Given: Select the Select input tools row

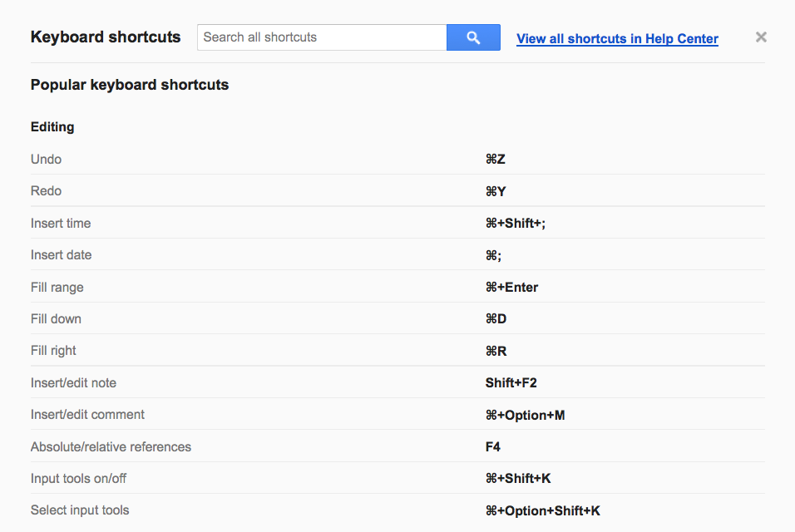Looking at the screenshot, I should pos(80,510).
